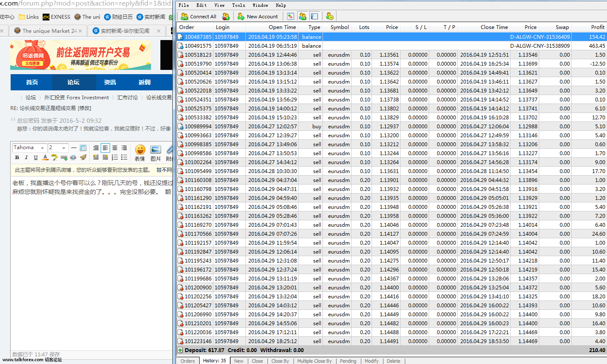
Task: Click the remove link broken chain icon
Action: (x=73, y=157)
